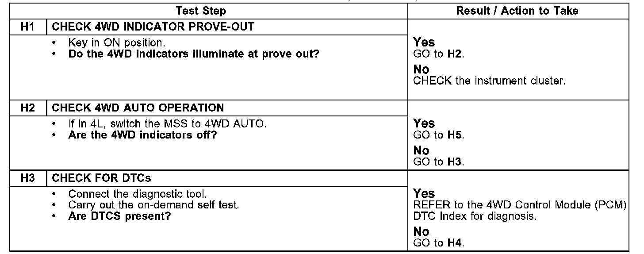
Task: Select the H1 step label cell
Action: (x=27, y=27)
